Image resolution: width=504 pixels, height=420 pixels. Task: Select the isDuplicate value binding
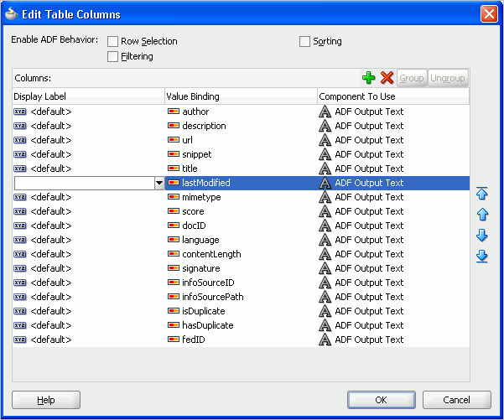204,311
